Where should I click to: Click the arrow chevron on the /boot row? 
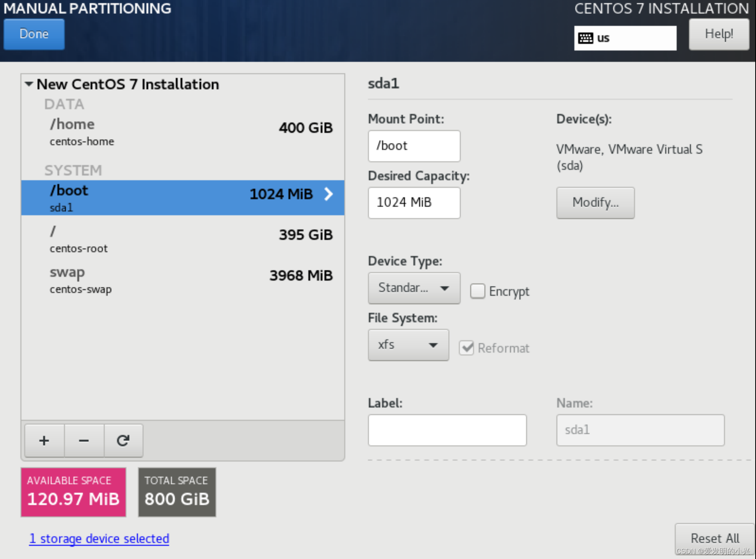[x=329, y=194]
